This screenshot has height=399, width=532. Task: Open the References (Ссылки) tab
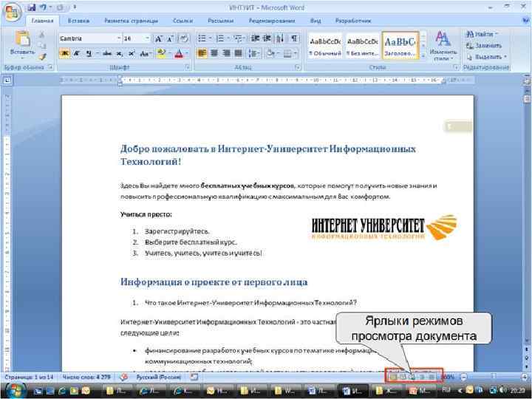click(183, 21)
